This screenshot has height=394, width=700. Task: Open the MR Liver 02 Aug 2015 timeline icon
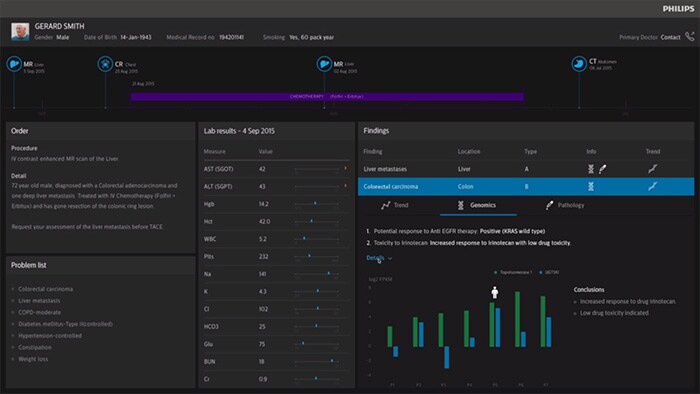(324, 64)
